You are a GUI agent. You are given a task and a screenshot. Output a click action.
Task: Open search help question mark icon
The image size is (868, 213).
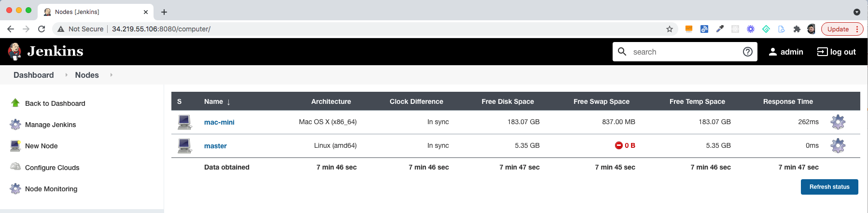747,52
